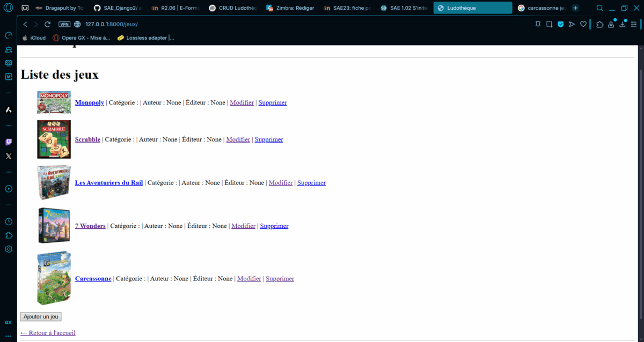Click the Ajouter un jeu button

point(41,317)
